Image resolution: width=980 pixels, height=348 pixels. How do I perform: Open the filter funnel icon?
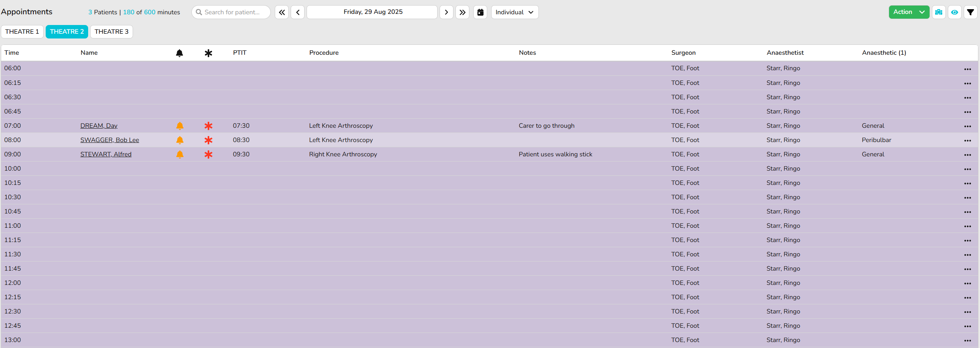click(970, 12)
